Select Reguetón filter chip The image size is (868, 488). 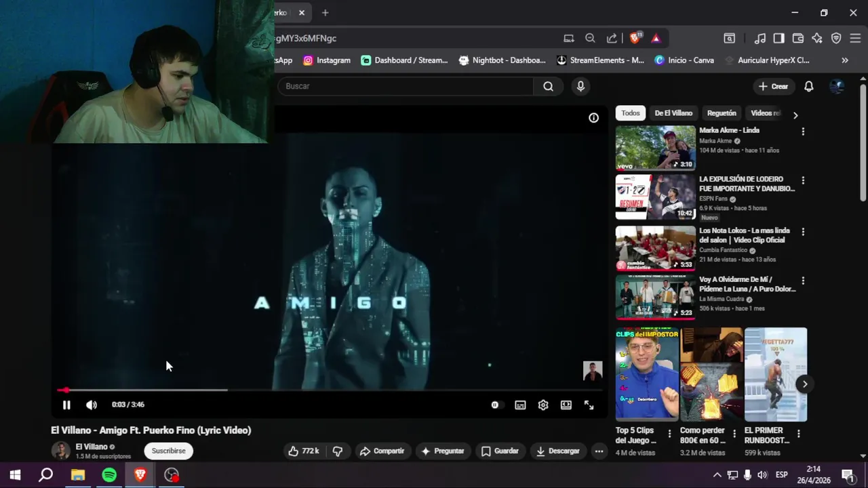[722, 113]
